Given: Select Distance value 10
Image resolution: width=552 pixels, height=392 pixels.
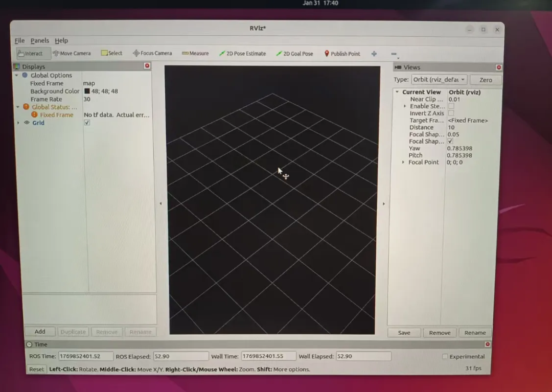Looking at the screenshot, I should click(451, 127).
